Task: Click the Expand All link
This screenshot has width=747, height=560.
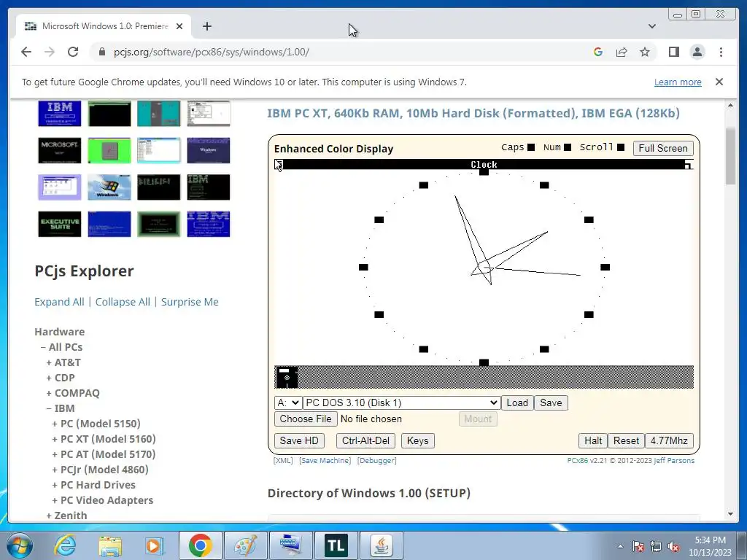Action: (59, 302)
